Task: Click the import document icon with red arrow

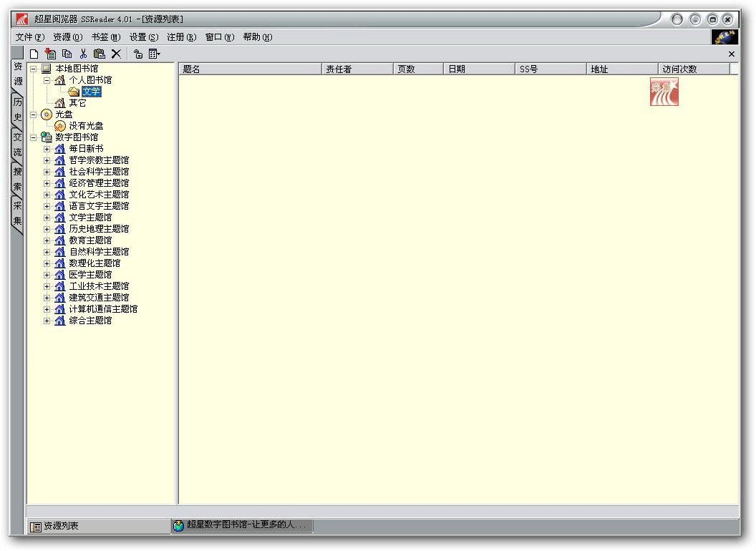Action: click(50, 54)
